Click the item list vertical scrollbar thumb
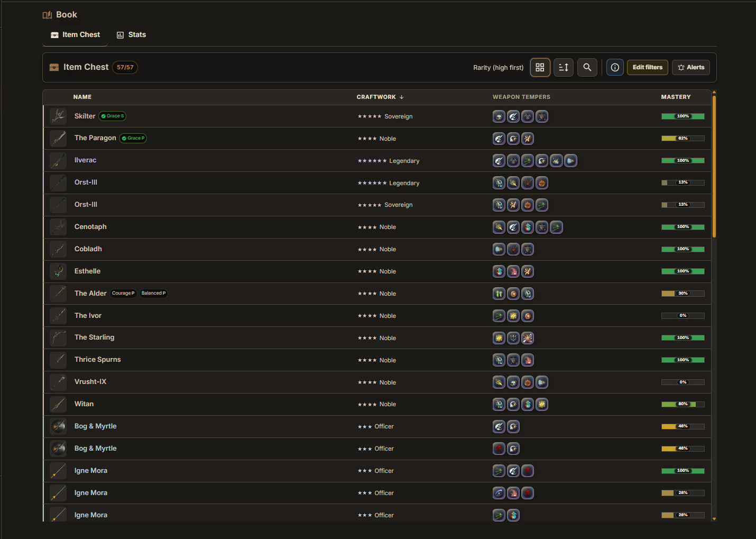This screenshot has width=756, height=539. pyautogui.click(x=714, y=167)
